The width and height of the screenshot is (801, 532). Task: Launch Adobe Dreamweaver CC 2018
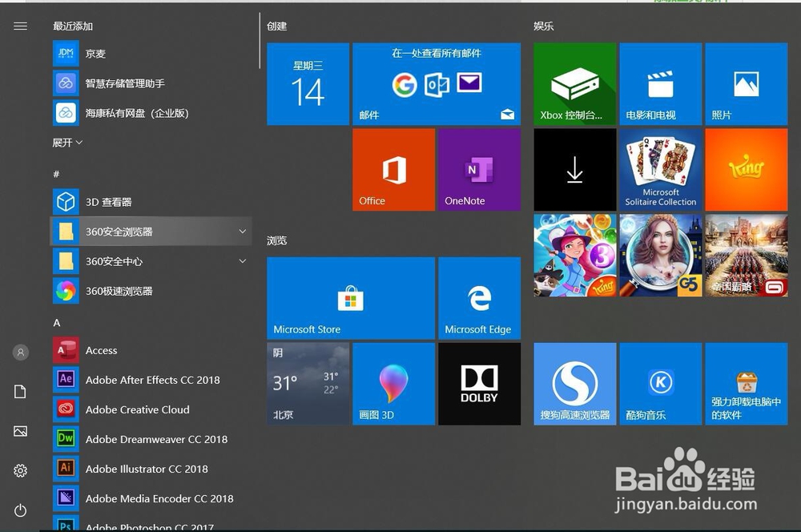tap(152, 439)
